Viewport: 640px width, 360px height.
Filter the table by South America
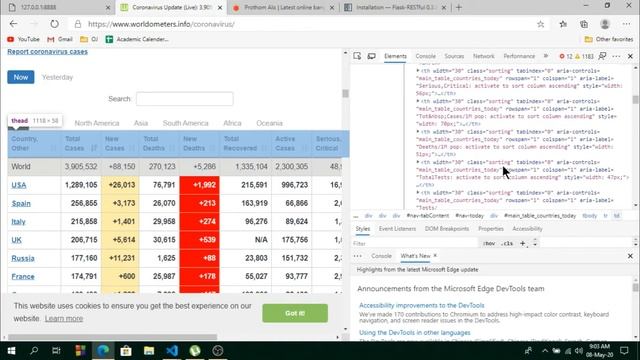pyautogui.click(x=185, y=123)
